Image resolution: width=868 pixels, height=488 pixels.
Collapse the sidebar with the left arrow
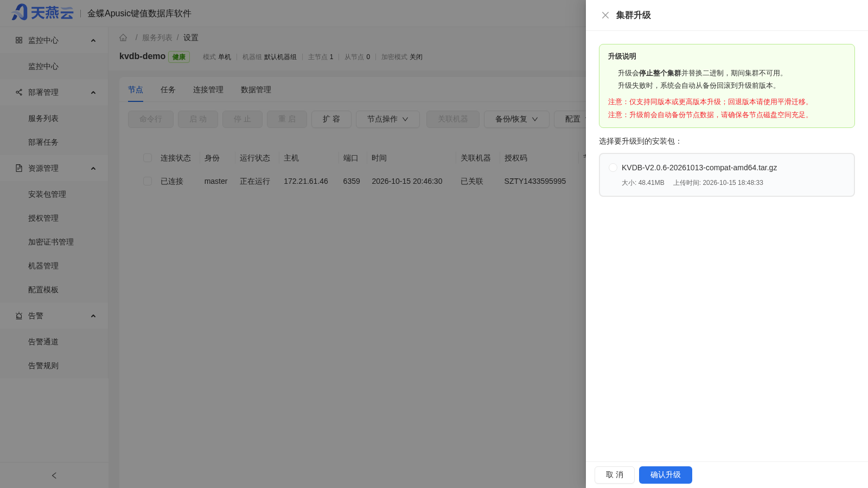point(54,476)
